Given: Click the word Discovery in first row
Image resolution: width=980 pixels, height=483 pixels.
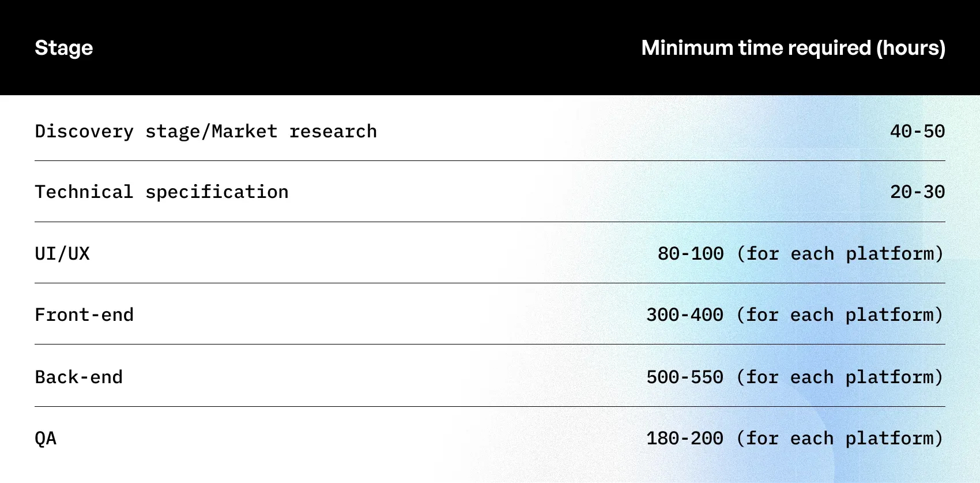Looking at the screenshot, I should coord(84,132).
